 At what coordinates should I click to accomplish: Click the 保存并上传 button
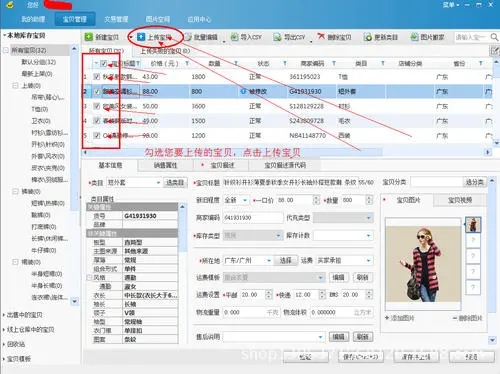416,357
